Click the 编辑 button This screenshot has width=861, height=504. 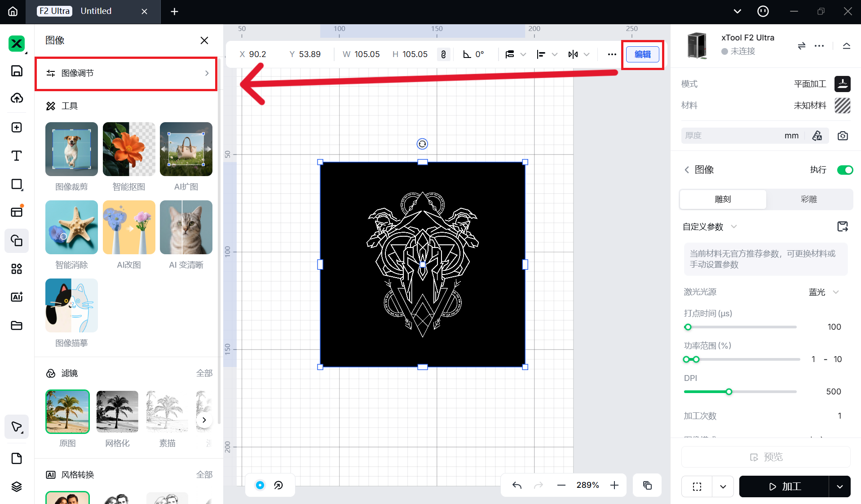point(642,54)
